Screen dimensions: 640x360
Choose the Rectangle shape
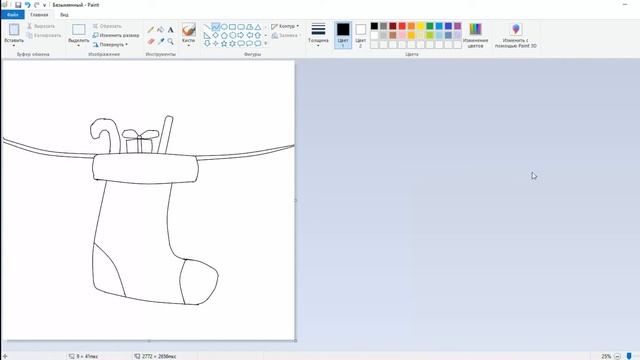tap(233, 27)
